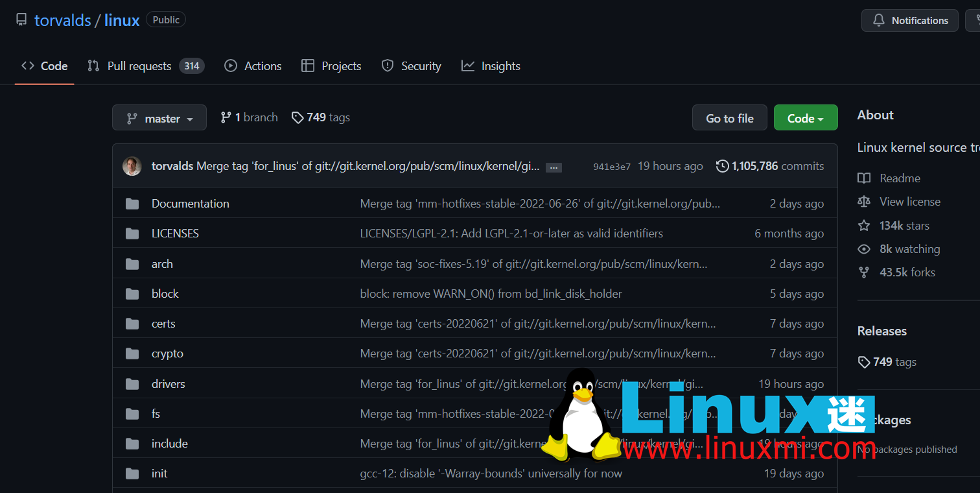Expand the green Code dropdown

805,117
